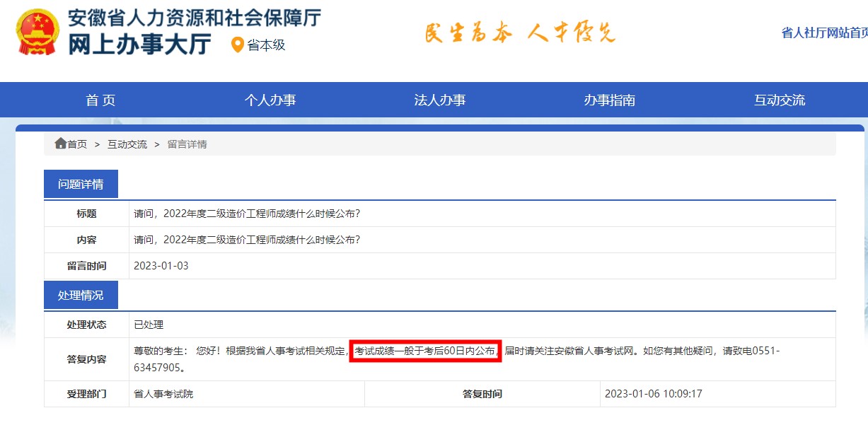Image resolution: width=868 pixels, height=437 pixels.
Task: Click the orange location pin icon
Action: (x=238, y=45)
